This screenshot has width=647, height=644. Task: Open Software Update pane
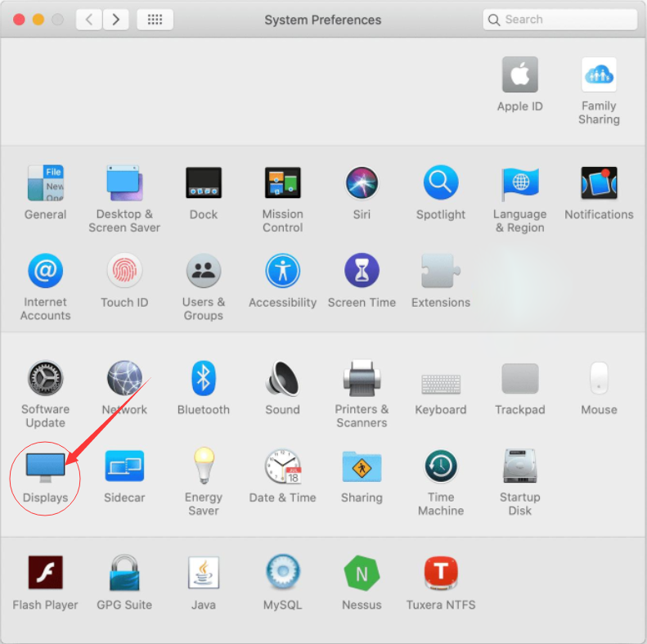point(45,378)
